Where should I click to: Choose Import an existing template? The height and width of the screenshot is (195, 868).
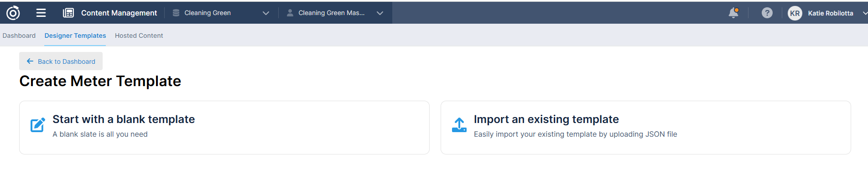(546, 119)
